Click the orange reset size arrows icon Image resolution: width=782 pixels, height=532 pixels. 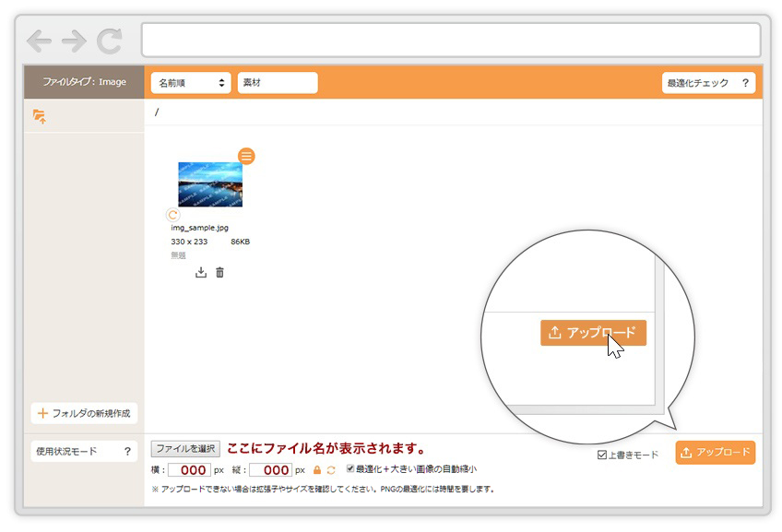coord(331,469)
